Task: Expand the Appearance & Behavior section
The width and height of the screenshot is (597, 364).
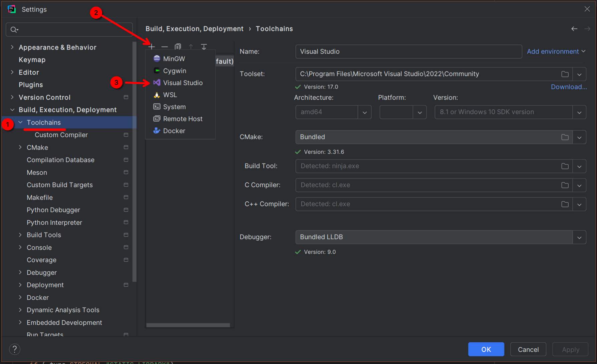Action: point(12,47)
